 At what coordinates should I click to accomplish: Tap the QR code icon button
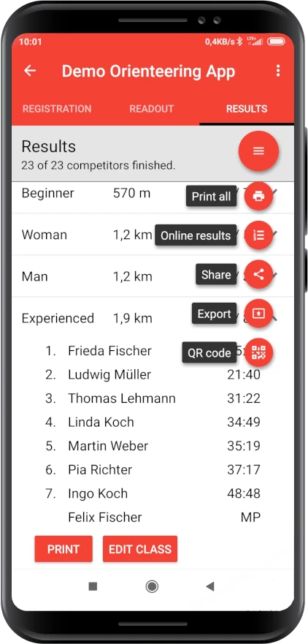(258, 352)
